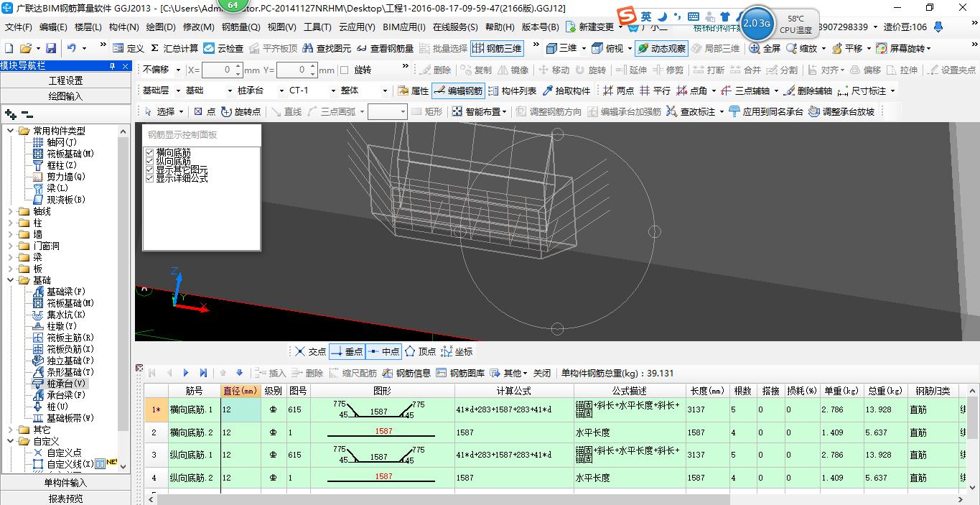
Task: Collapse 常用构件类型 tree node
Action: (11, 131)
